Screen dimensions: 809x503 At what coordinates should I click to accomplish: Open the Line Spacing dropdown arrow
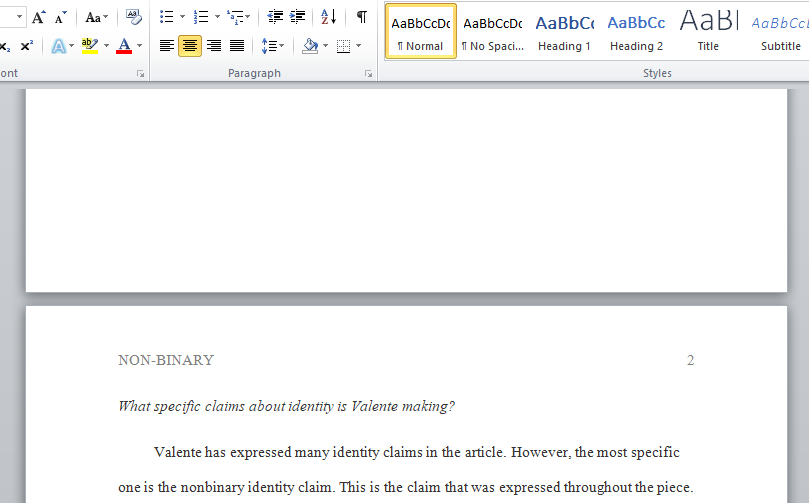(x=282, y=46)
